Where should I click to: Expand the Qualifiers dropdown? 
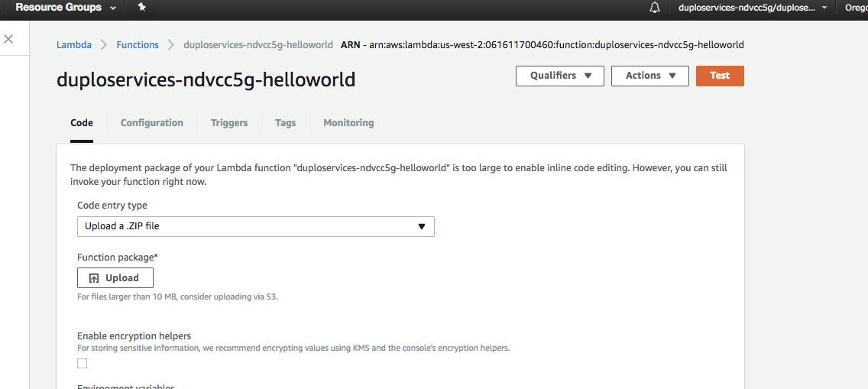pos(560,76)
